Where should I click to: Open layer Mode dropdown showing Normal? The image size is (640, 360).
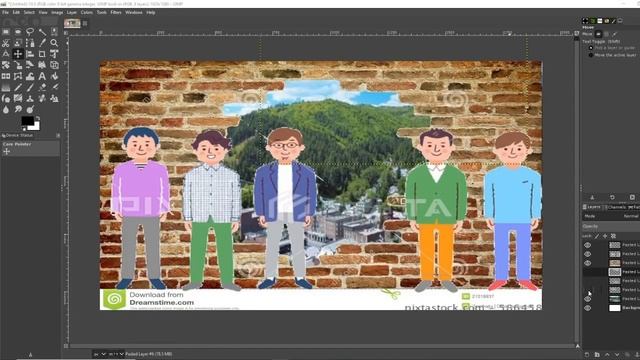pos(611,216)
